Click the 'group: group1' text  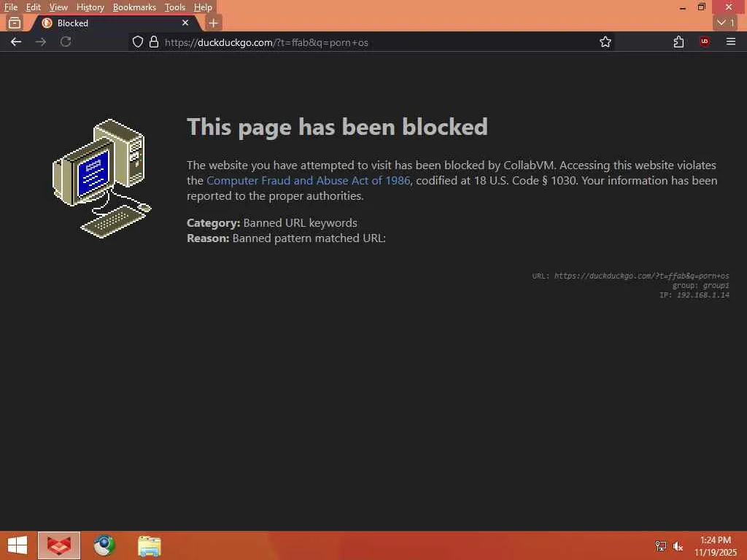point(700,286)
